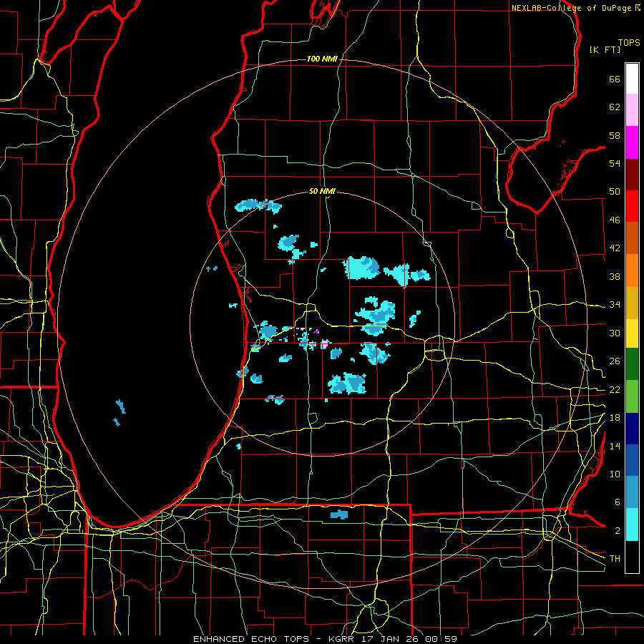Click the gold swatch near 34
The image size is (644, 644).
point(632,303)
